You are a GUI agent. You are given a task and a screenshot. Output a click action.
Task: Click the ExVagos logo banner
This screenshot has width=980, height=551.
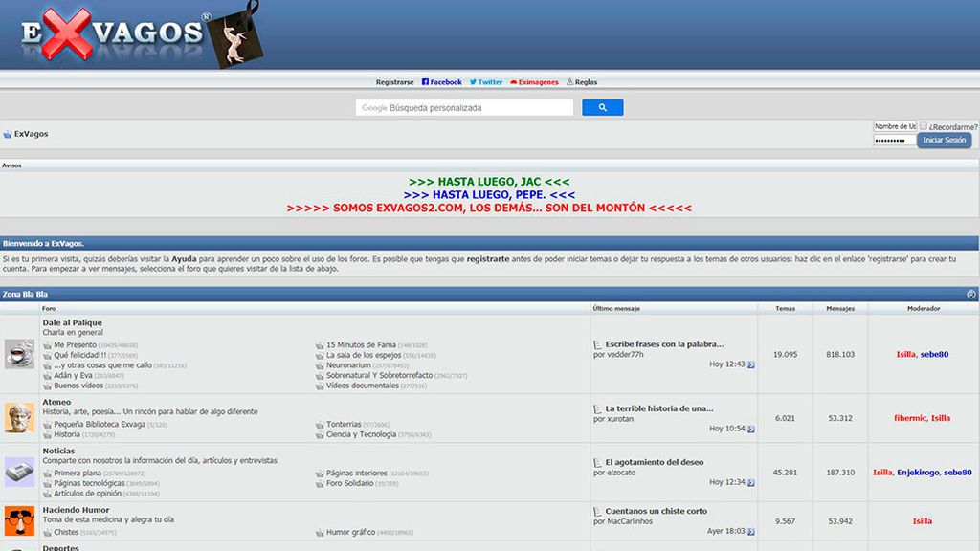coord(143,35)
